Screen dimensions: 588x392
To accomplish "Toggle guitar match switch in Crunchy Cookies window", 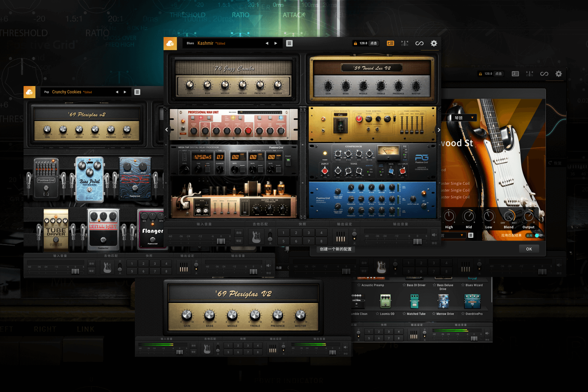I will (120, 268).
